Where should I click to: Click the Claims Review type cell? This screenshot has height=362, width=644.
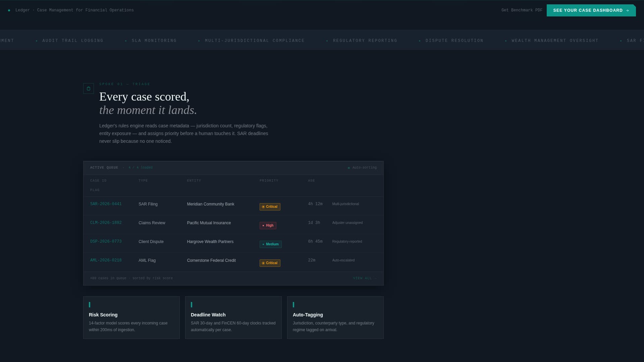[152, 223]
